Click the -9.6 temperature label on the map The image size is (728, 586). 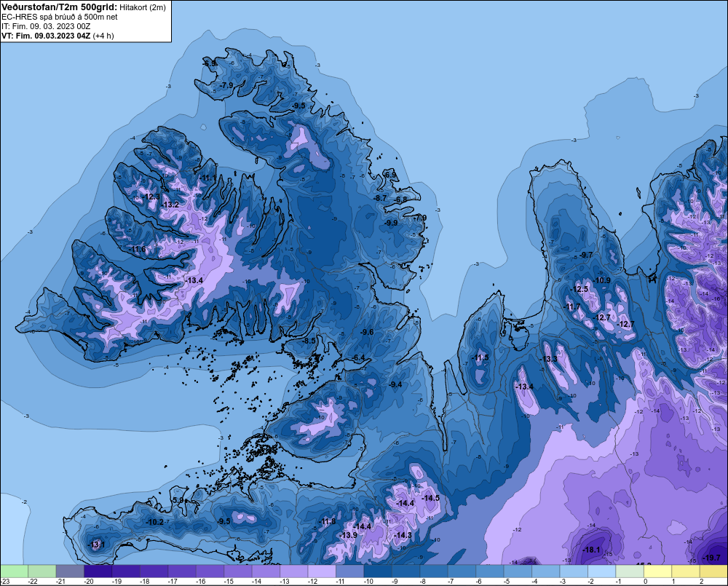click(367, 332)
